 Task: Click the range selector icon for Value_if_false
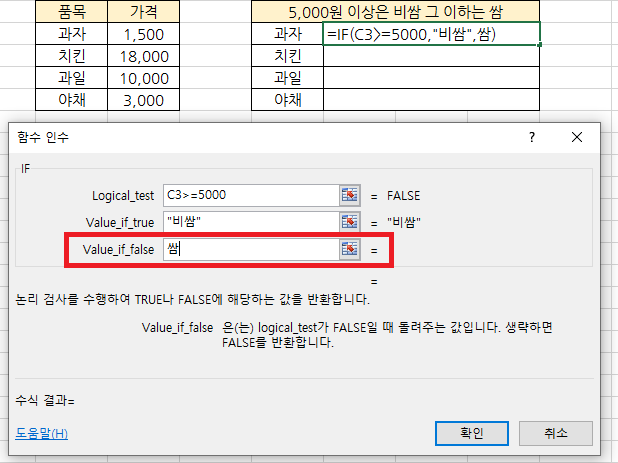tap(350, 249)
